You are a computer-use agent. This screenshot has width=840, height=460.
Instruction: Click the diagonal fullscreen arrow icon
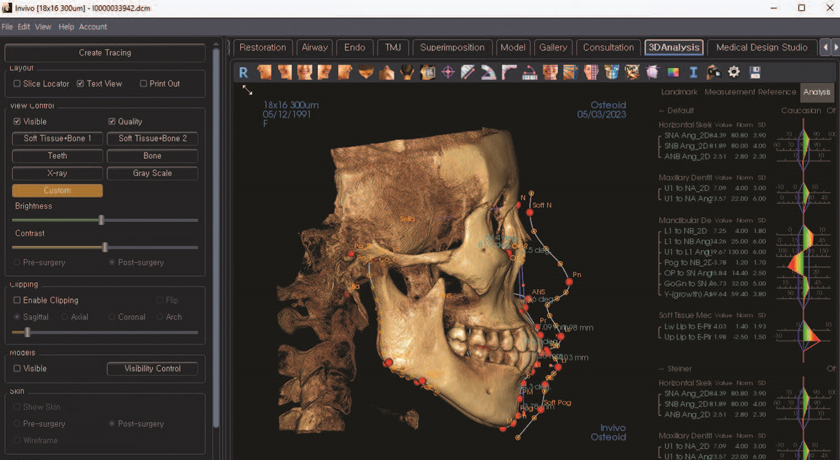point(248,90)
